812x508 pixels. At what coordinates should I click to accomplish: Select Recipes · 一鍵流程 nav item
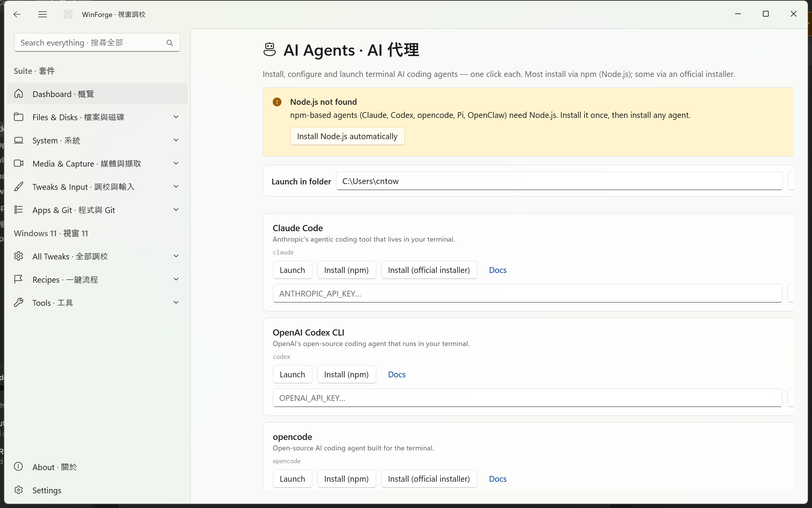pyautogui.click(x=97, y=280)
